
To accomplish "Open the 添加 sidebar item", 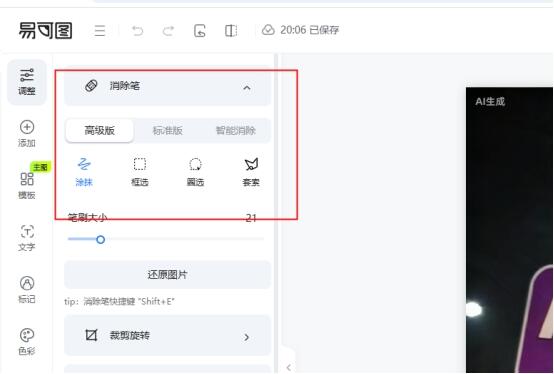I will (27, 134).
